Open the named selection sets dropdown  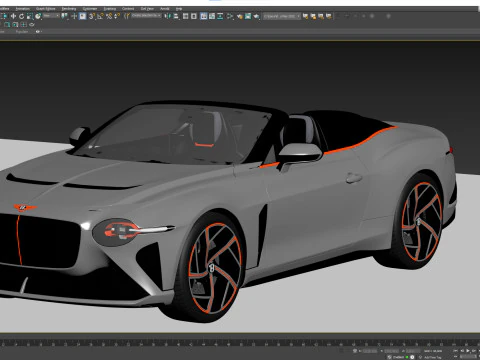pyautogui.click(x=146, y=16)
